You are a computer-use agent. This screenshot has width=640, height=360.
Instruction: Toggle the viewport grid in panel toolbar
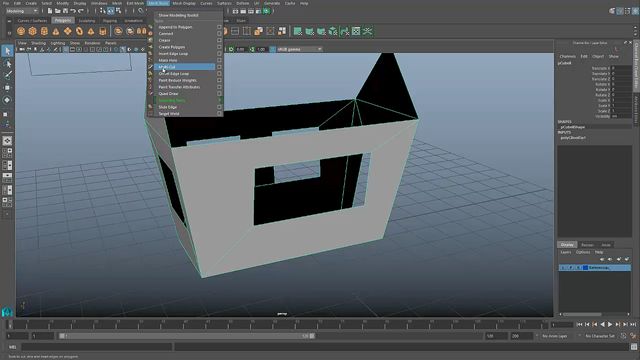(66, 49)
